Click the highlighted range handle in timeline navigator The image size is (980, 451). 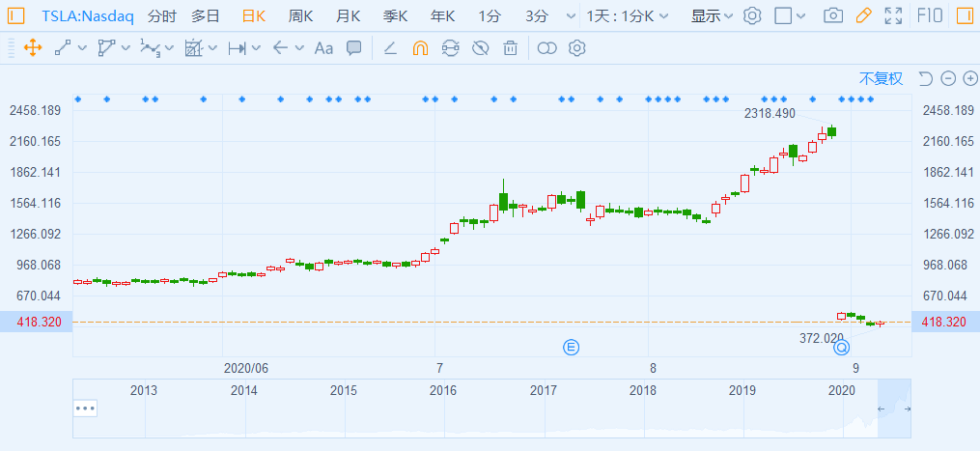click(x=893, y=409)
